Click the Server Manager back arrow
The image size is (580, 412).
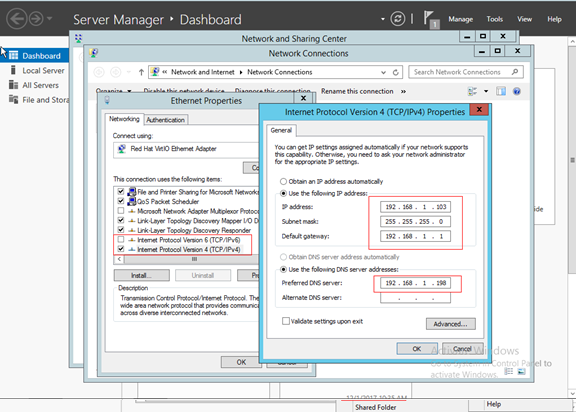(x=17, y=18)
